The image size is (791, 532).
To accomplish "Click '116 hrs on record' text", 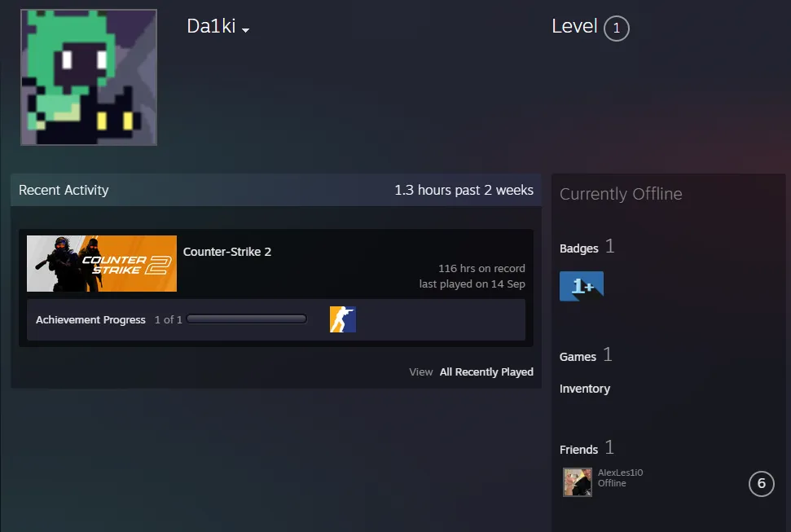I will pyautogui.click(x=481, y=269).
